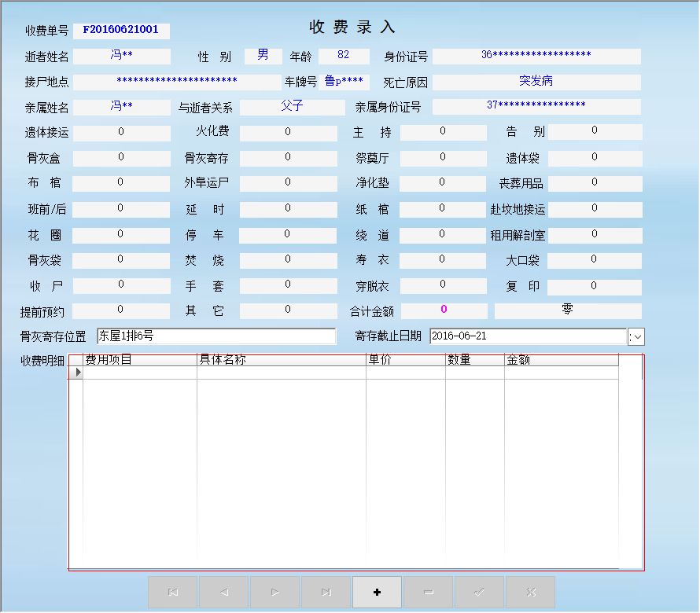The height and width of the screenshot is (613, 700).
Task: Click the 租用解剖室 amount field
Action: coord(595,235)
